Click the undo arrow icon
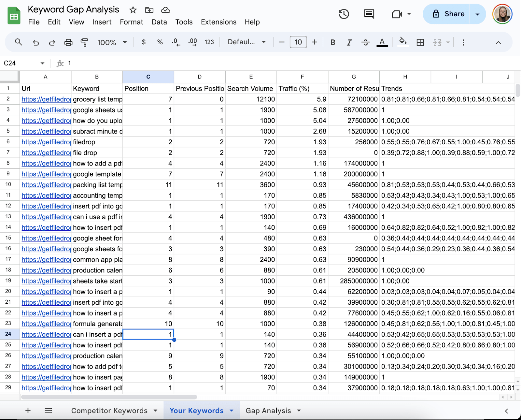521x420 pixels. tap(36, 42)
